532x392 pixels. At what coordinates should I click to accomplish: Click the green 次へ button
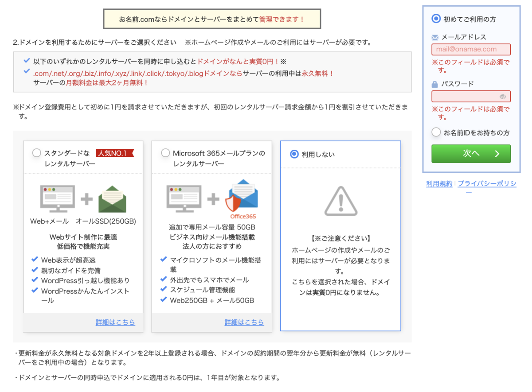click(471, 154)
